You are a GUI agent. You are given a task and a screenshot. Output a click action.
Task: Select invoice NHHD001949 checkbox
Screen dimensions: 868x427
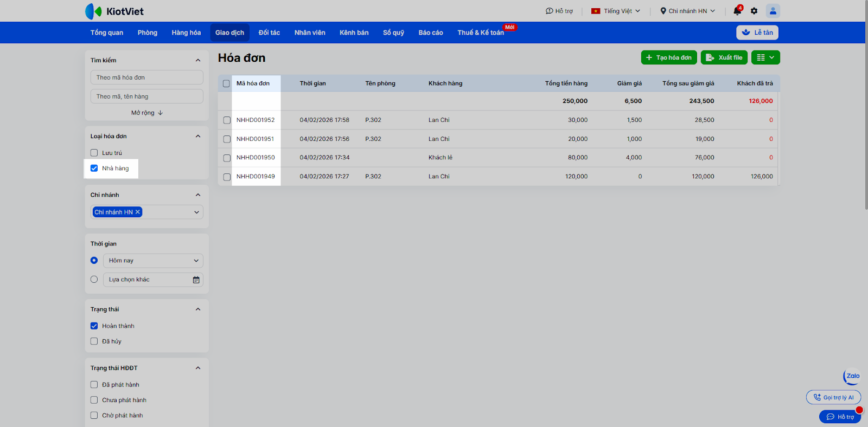point(227,177)
